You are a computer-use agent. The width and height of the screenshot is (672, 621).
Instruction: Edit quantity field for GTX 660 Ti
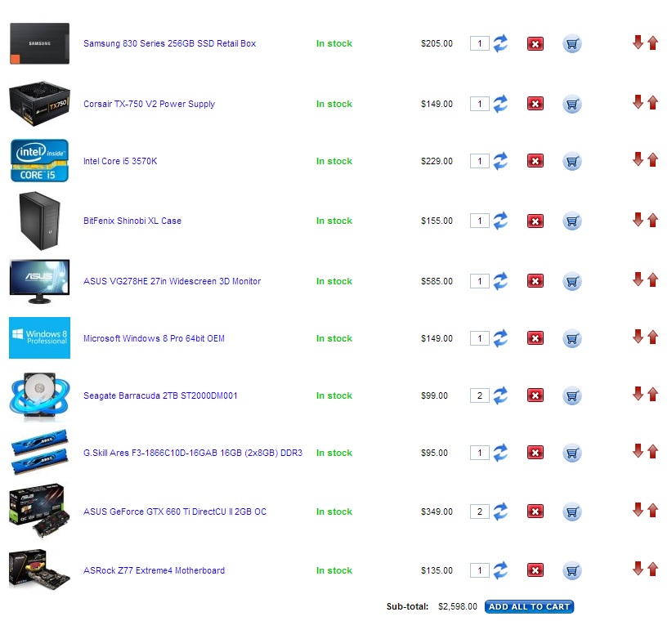pos(480,512)
